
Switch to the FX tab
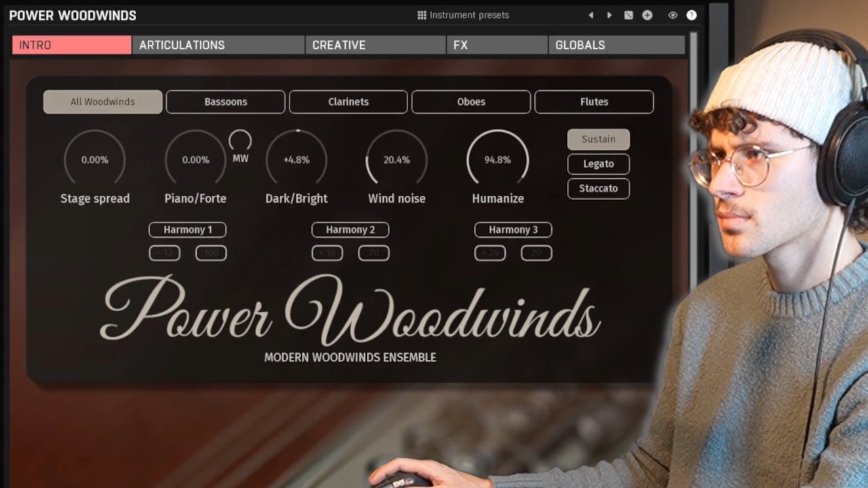pos(497,45)
